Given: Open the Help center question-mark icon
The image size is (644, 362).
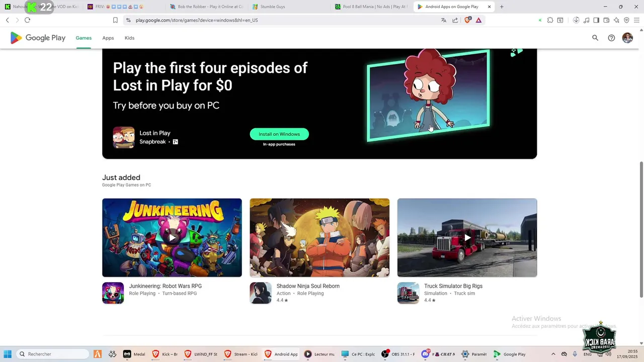Looking at the screenshot, I should 611,38.
